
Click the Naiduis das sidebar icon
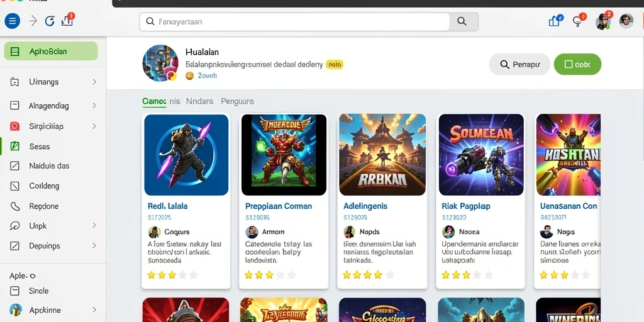pyautogui.click(x=14, y=166)
